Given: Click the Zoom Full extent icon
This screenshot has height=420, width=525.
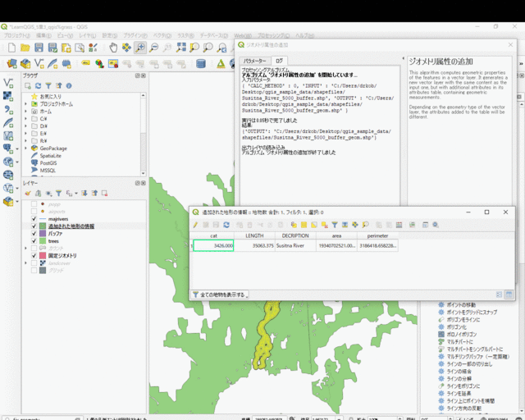Looking at the screenshot, I should [181, 48].
